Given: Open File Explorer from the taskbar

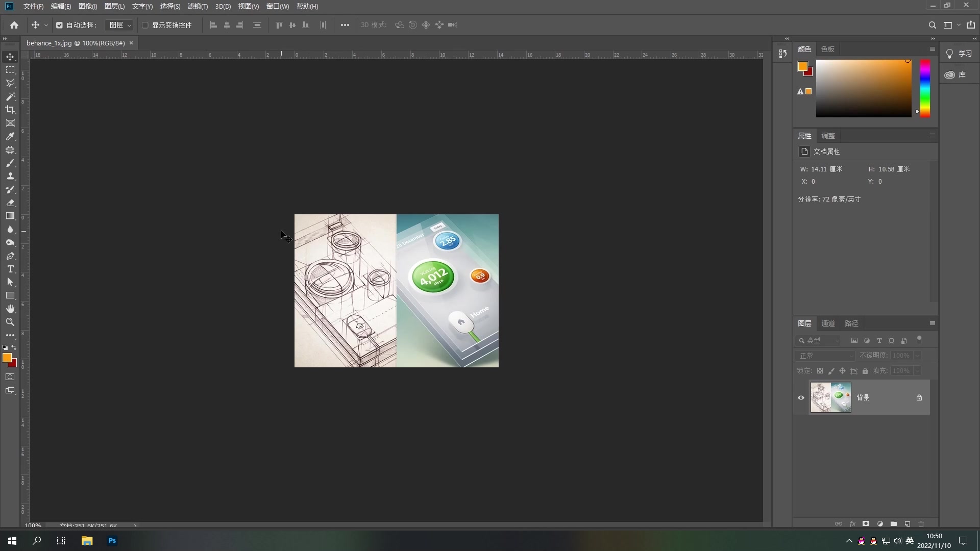Looking at the screenshot, I should coord(87,541).
